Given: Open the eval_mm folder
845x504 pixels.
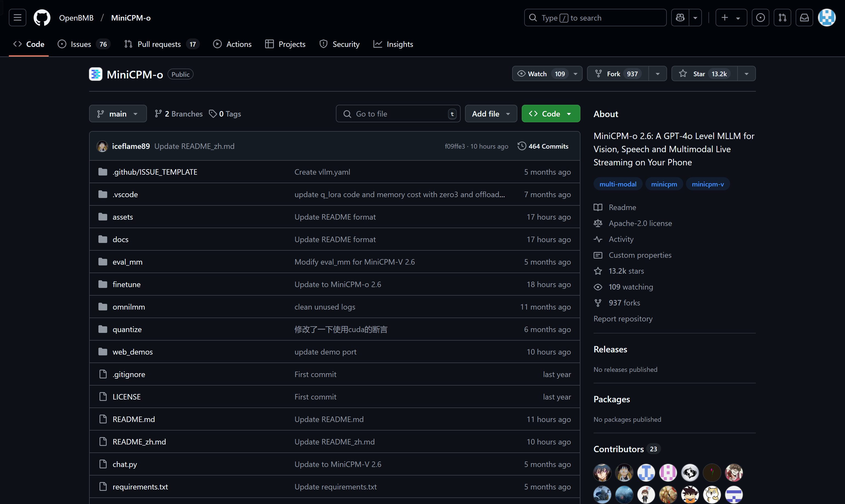Looking at the screenshot, I should tap(127, 262).
